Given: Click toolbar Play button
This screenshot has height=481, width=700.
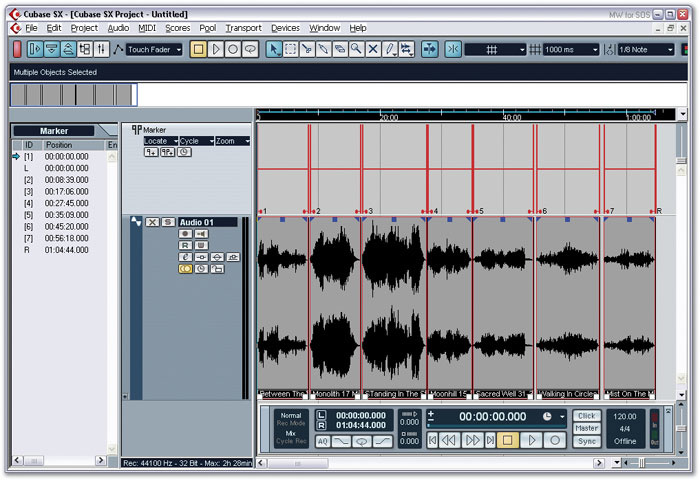Looking at the screenshot, I should pos(216,49).
